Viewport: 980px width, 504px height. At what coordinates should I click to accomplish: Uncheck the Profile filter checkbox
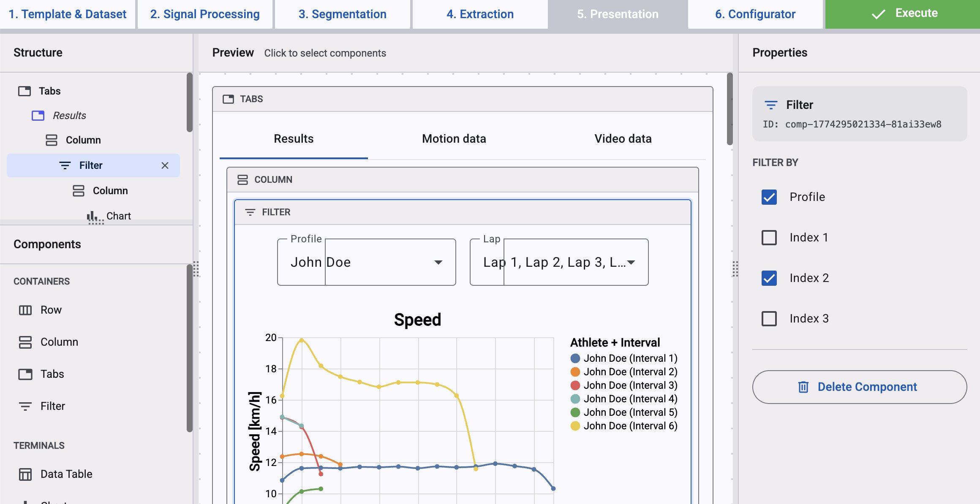769,197
